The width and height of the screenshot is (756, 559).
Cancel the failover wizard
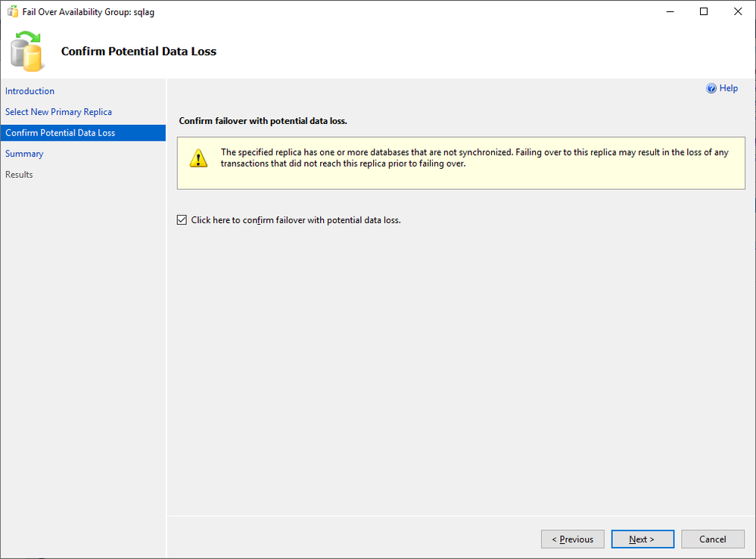coord(712,539)
